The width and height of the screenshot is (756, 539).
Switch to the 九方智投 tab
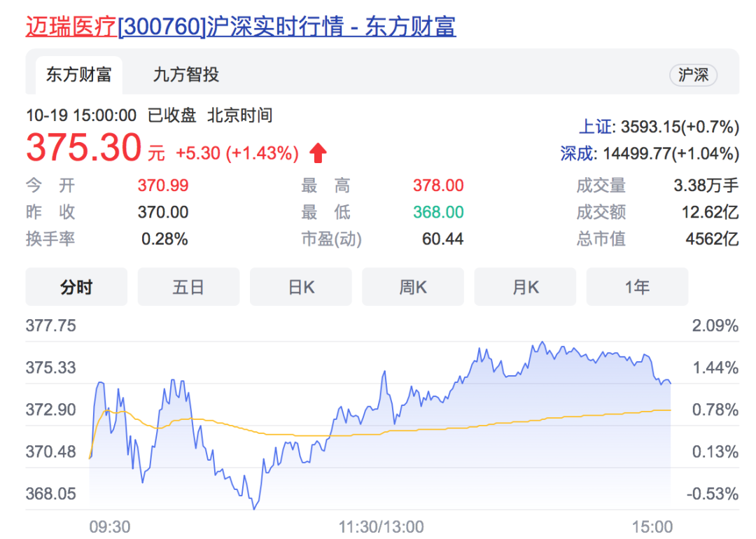tap(185, 75)
